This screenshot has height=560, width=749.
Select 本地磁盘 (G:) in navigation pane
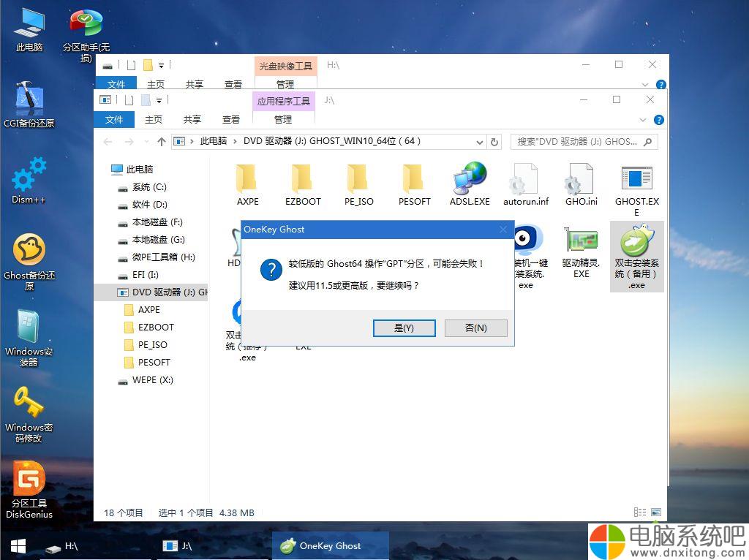(x=151, y=239)
